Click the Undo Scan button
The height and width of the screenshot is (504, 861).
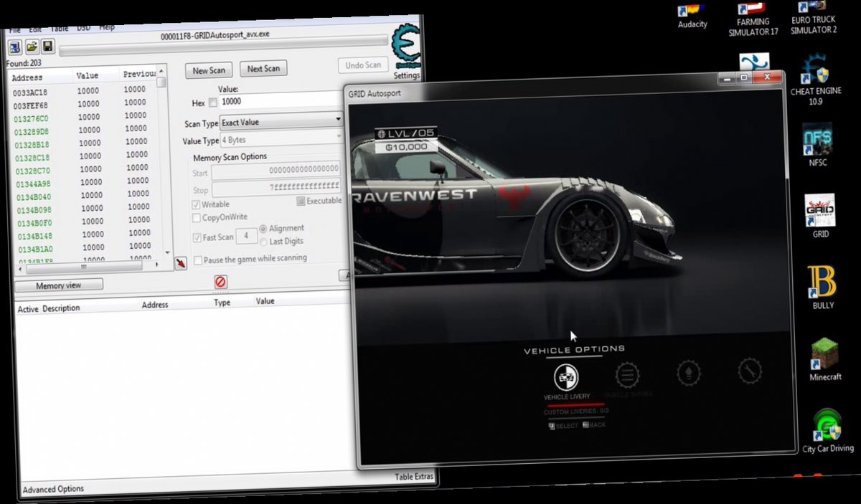click(363, 65)
